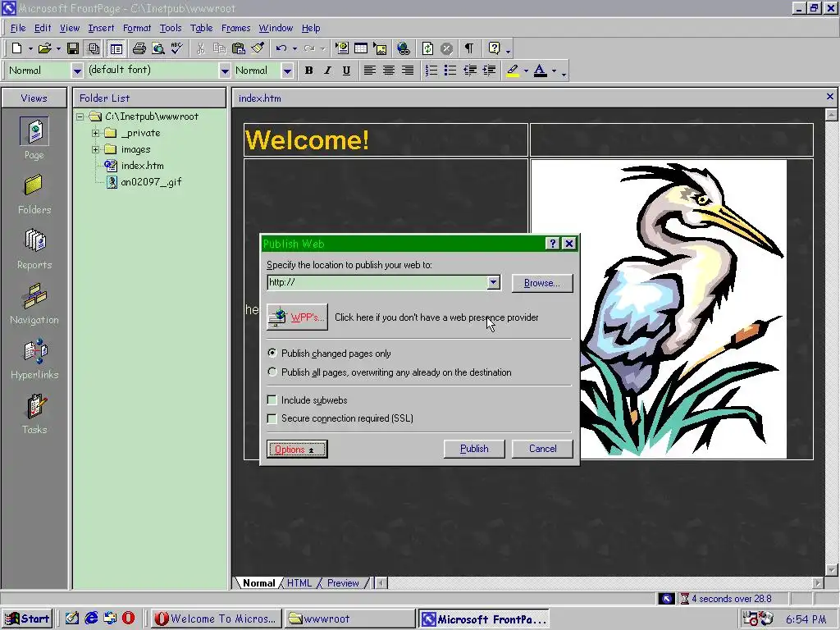Switch to Folders view in Views bar
The height and width of the screenshot is (630, 840).
(x=34, y=194)
